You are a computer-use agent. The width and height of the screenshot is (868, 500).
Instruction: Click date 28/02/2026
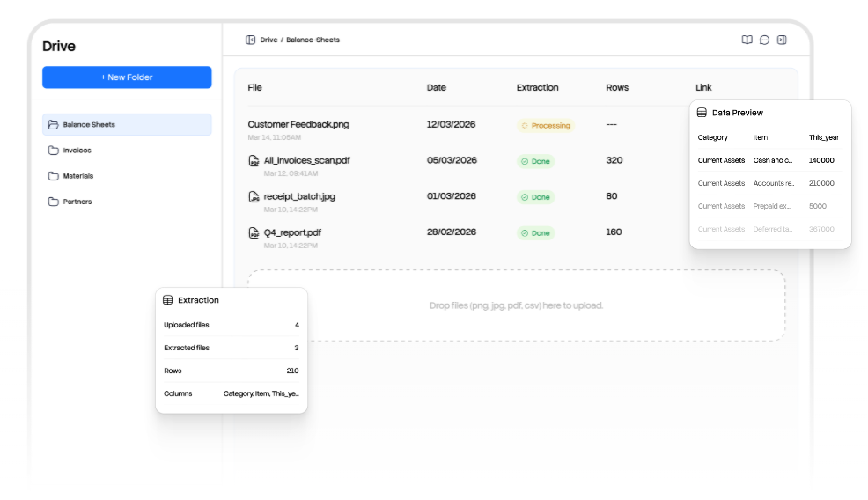click(451, 232)
